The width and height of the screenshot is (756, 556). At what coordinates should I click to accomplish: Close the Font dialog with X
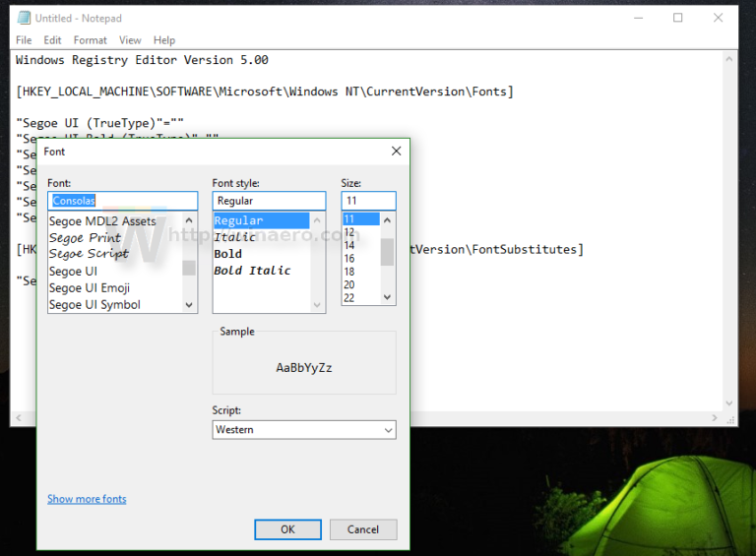[397, 152]
